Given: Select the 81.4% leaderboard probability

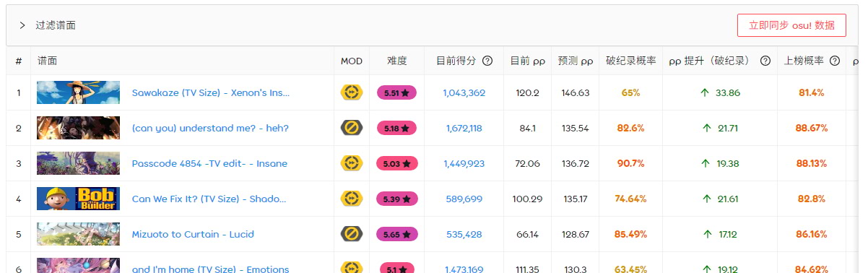Looking at the screenshot, I should [x=812, y=92].
